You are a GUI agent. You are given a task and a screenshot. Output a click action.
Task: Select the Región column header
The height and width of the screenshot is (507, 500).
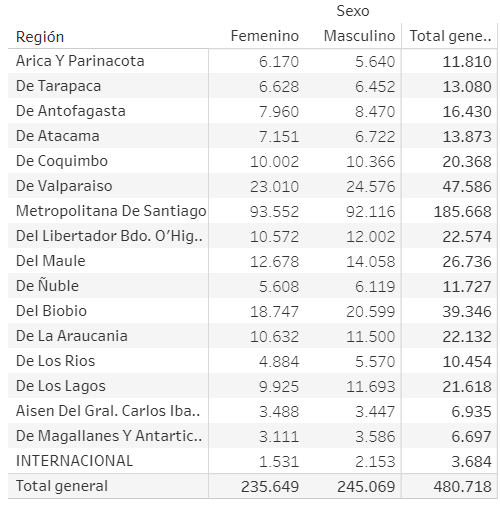40,37
